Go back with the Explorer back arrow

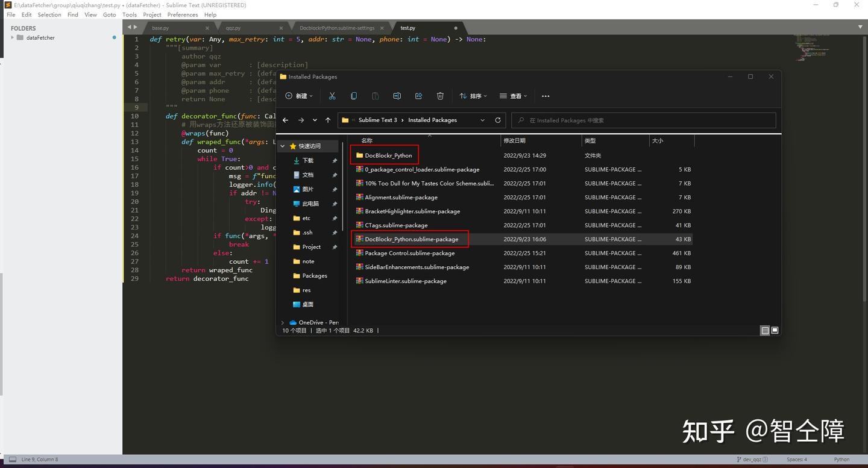(286, 120)
